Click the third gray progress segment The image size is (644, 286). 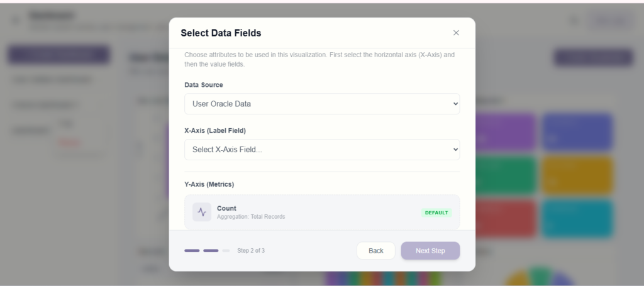click(226, 251)
